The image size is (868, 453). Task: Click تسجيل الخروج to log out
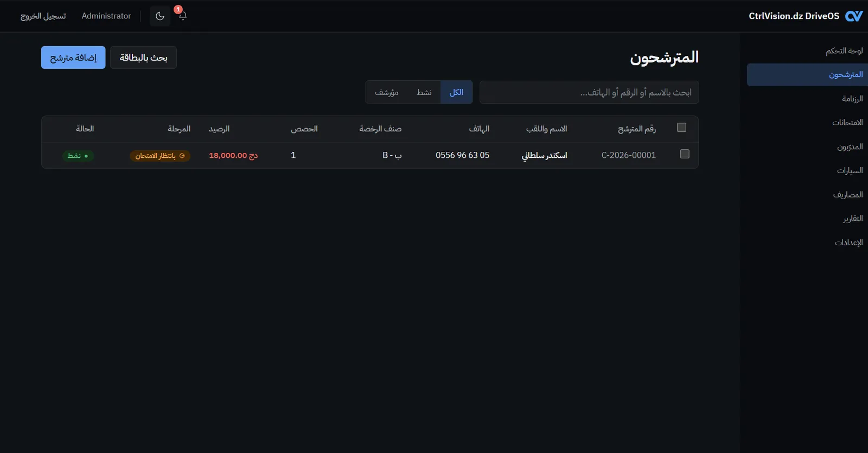[x=43, y=16]
